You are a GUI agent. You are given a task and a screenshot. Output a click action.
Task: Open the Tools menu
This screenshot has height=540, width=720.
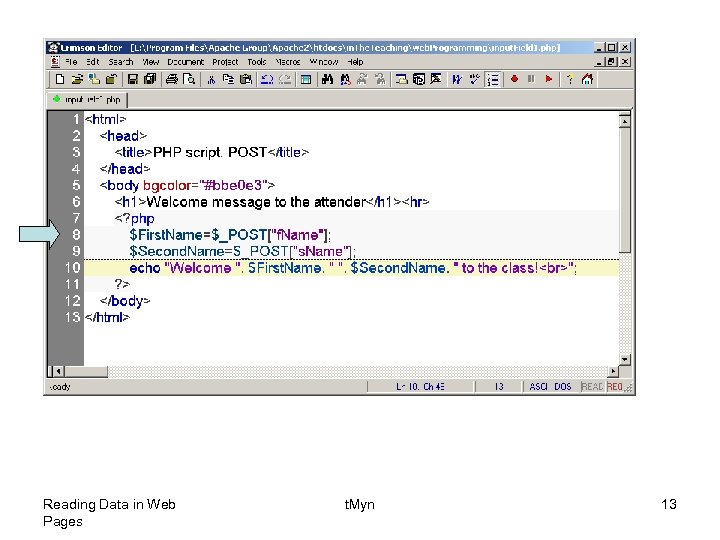(x=257, y=62)
